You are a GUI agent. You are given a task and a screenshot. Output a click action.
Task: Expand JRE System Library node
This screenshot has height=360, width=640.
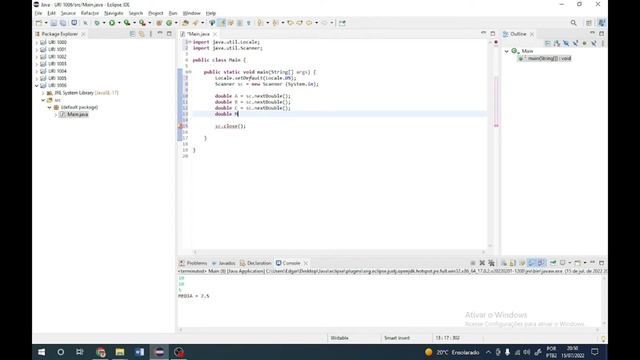(x=43, y=93)
